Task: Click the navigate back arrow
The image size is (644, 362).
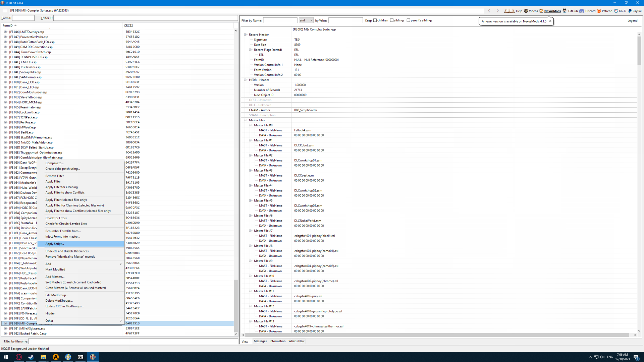Action: pyautogui.click(x=489, y=11)
